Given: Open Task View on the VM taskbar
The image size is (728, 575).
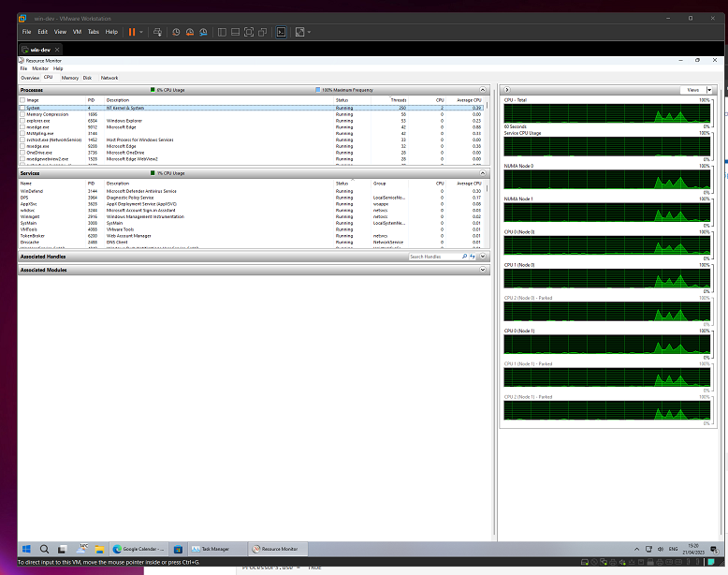Looking at the screenshot, I should 62,549.
